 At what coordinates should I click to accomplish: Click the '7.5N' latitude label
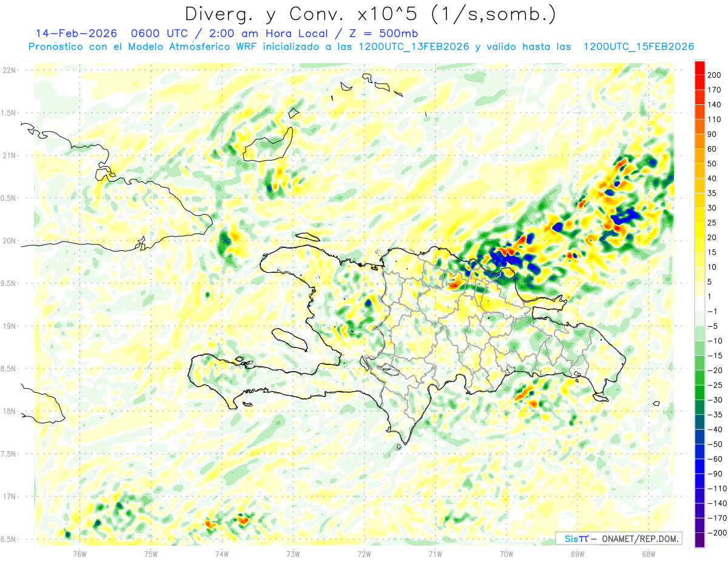(x=9, y=454)
